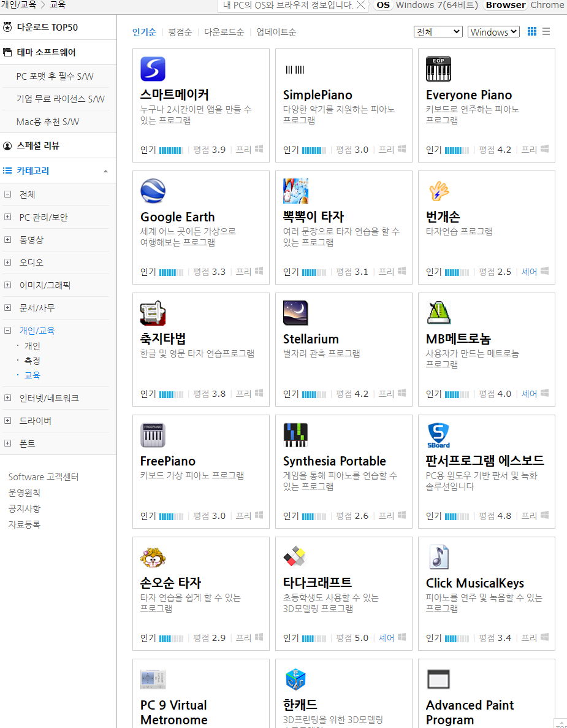Viewport: 567px width, 728px height.
Task: Open the Google Earth globe icon
Action: click(x=153, y=191)
